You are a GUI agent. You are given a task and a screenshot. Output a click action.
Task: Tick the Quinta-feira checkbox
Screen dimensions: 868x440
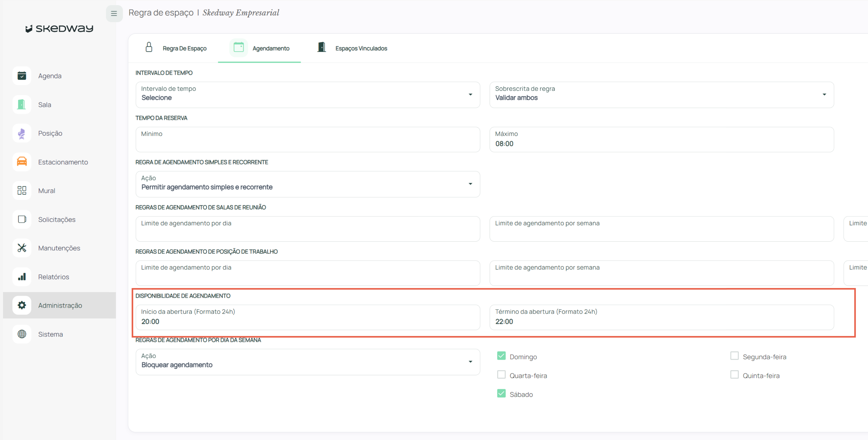(734, 375)
